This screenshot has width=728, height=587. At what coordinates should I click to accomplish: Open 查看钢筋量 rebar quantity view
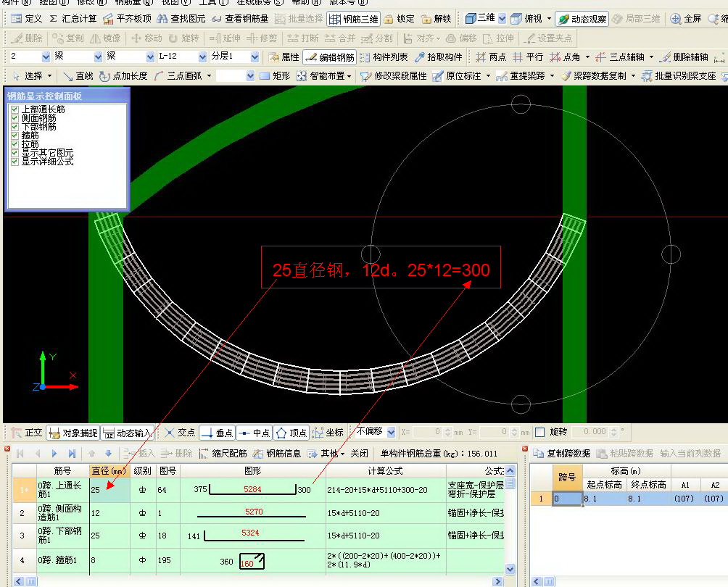pyautogui.click(x=240, y=19)
